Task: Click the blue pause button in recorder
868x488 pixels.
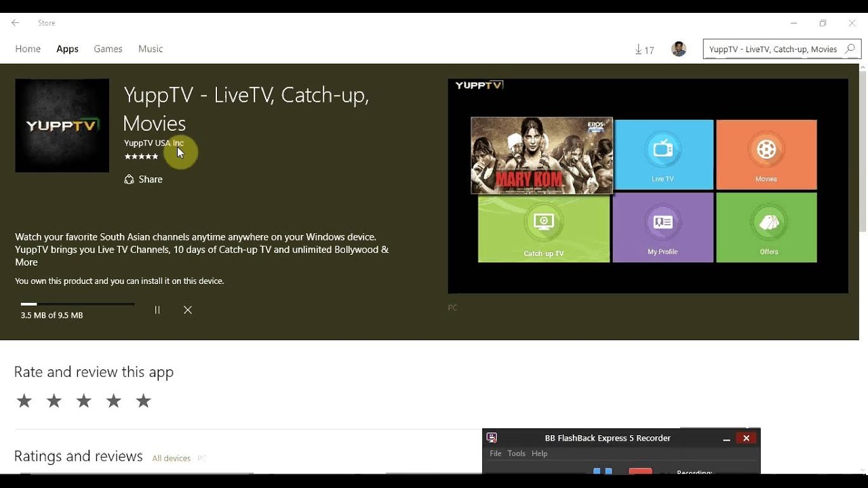Action: pyautogui.click(x=603, y=470)
